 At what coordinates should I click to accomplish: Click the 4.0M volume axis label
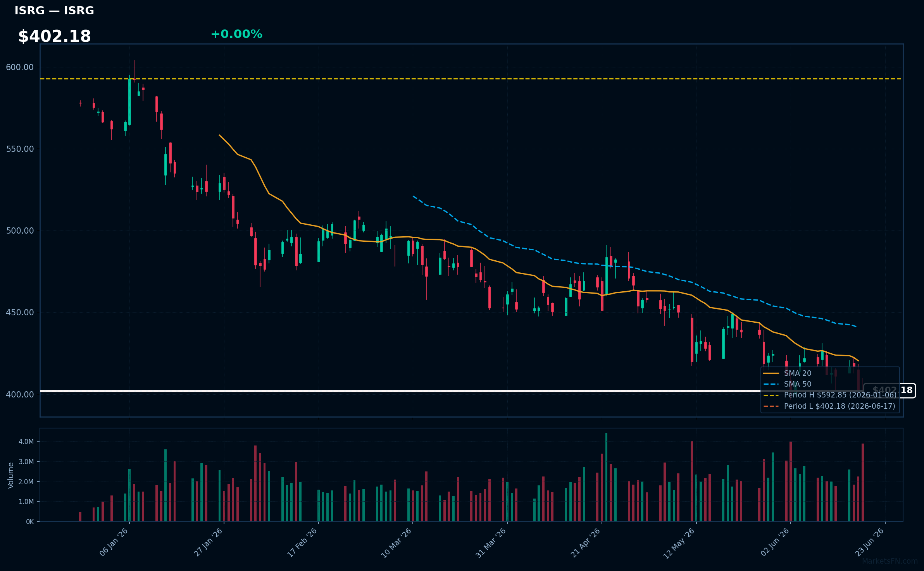click(x=26, y=441)
